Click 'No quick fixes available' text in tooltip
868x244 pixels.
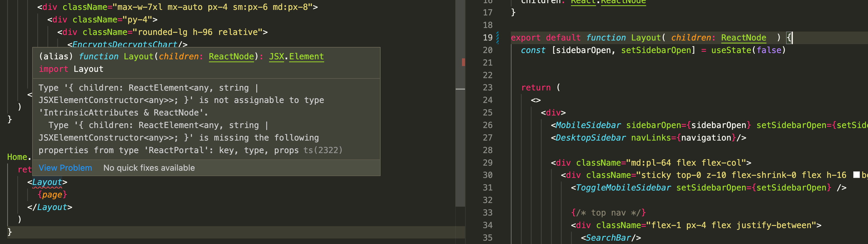[x=149, y=168]
